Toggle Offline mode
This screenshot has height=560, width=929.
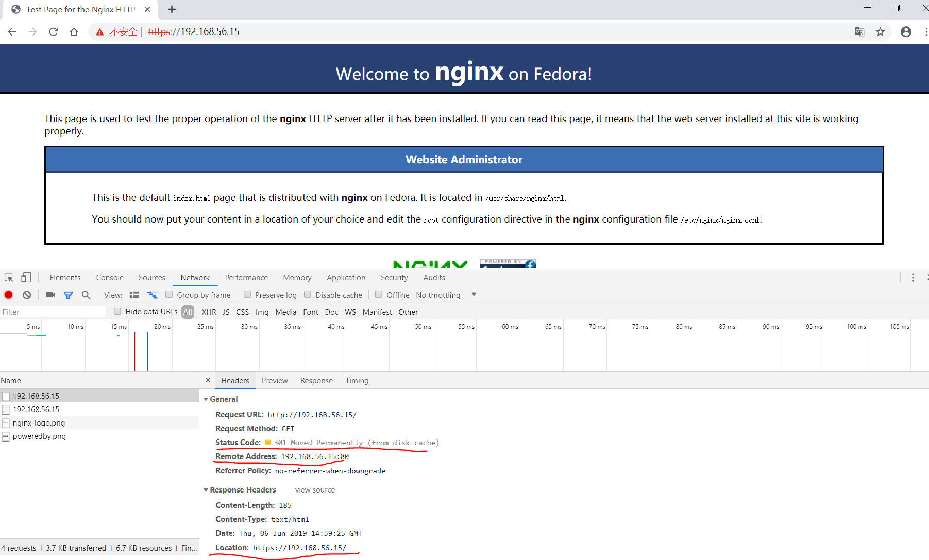pyautogui.click(x=379, y=295)
